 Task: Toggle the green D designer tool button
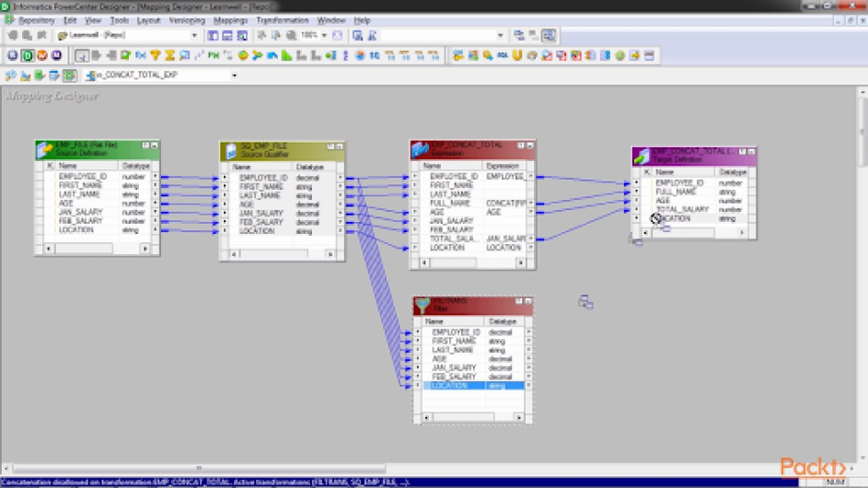coord(27,55)
